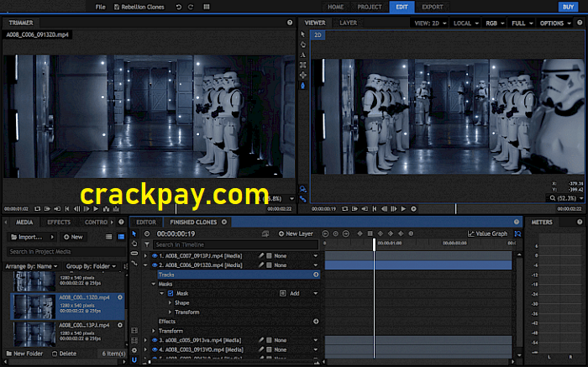Viewport: 588px width, 367px height.
Task: Step Viewer to the previous frame
Action: point(384,209)
